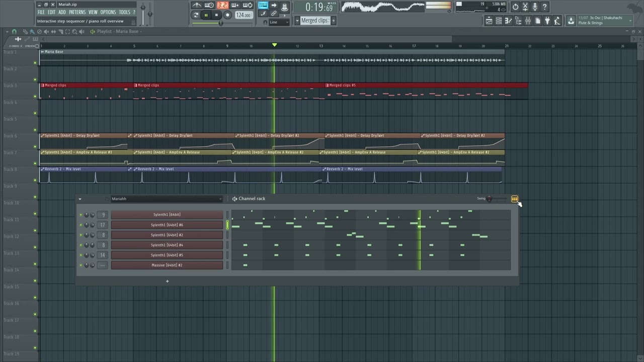The height and width of the screenshot is (362, 644).
Task: Mute Track 3 in the playlist
Action: pyautogui.click(x=35, y=96)
